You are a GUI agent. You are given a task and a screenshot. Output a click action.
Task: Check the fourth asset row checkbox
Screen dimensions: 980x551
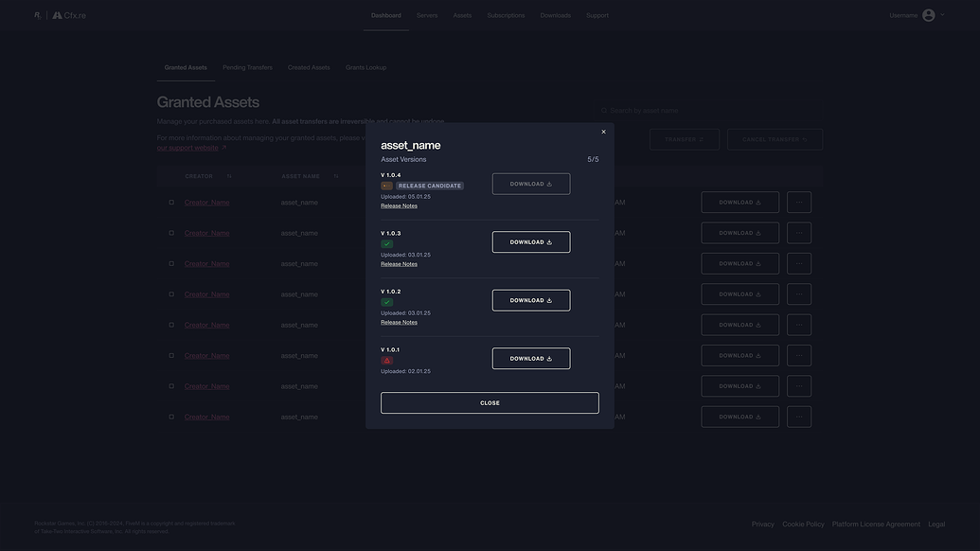point(171,294)
